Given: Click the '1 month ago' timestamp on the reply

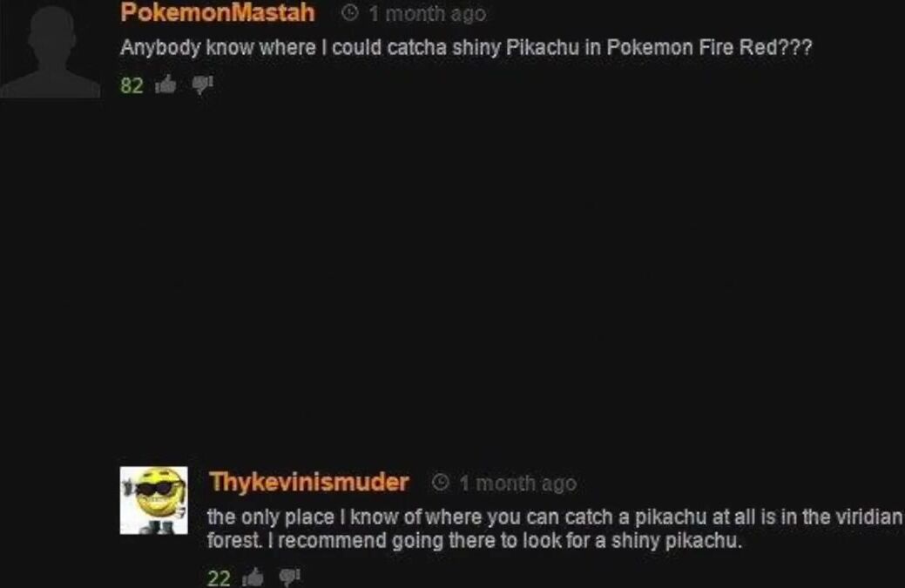Looking at the screenshot, I should [518, 483].
